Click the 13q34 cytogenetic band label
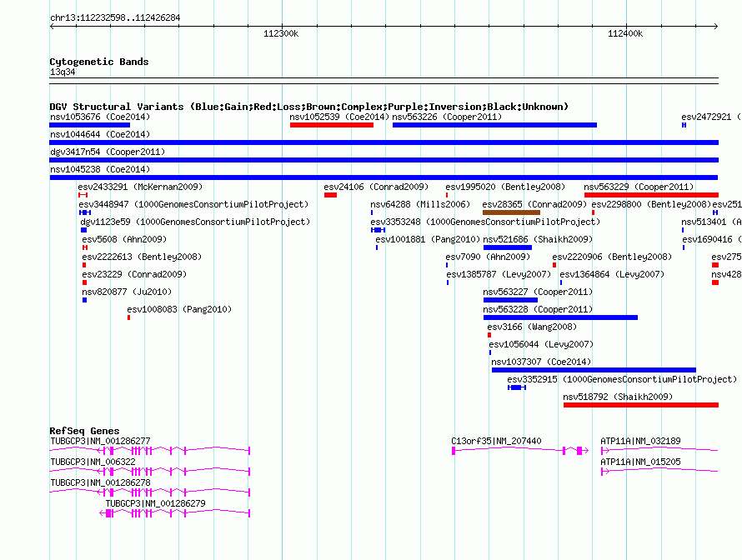This screenshot has width=742, height=560. [x=63, y=72]
